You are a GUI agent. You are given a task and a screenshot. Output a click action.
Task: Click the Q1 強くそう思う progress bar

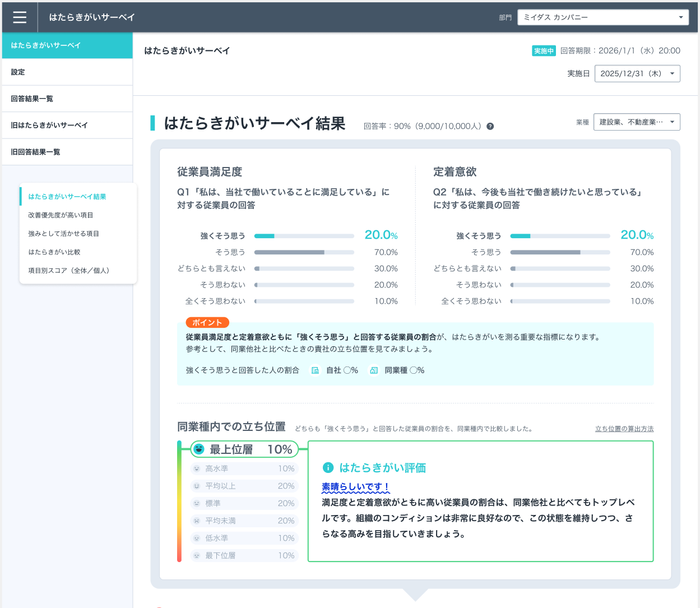click(x=304, y=236)
